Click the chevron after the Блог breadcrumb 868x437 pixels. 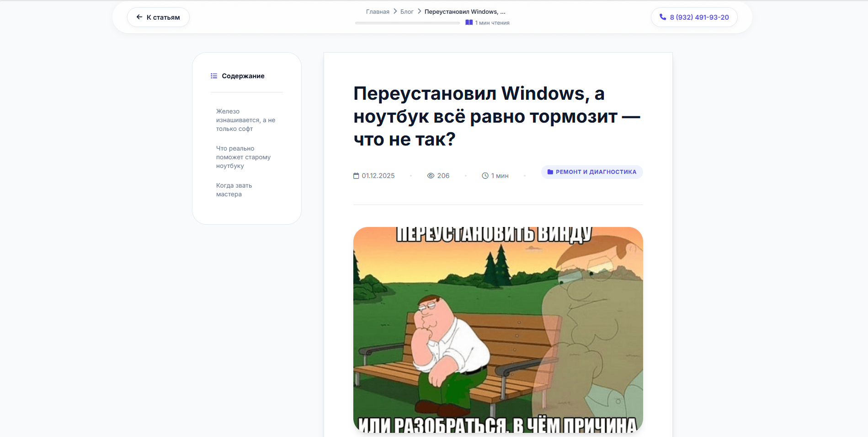(x=419, y=11)
